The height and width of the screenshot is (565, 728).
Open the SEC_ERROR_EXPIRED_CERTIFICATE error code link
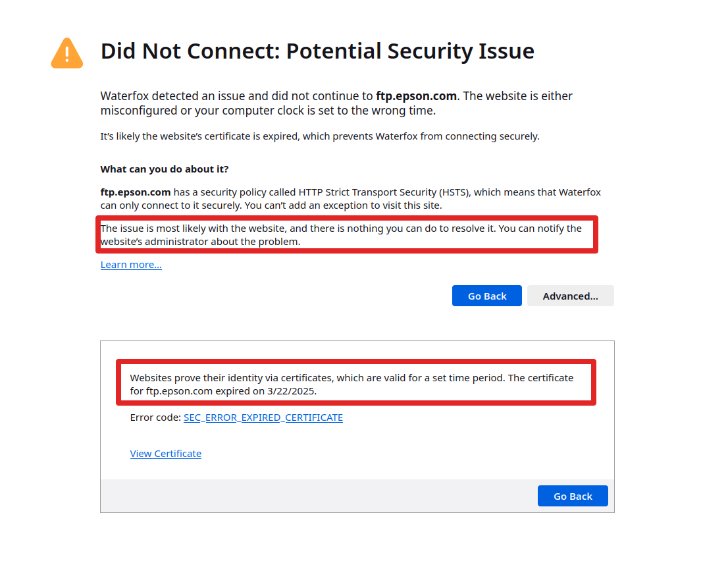tap(263, 417)
